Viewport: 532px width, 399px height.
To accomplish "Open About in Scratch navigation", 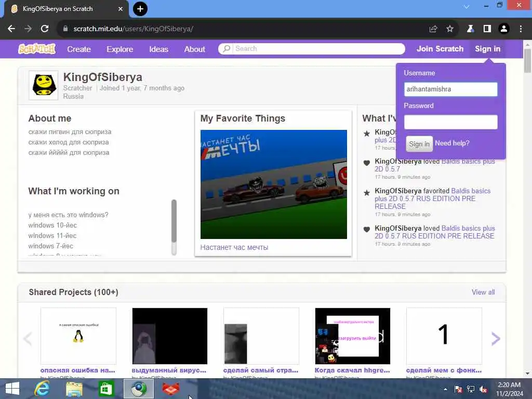I will click(x=194, y=49).
